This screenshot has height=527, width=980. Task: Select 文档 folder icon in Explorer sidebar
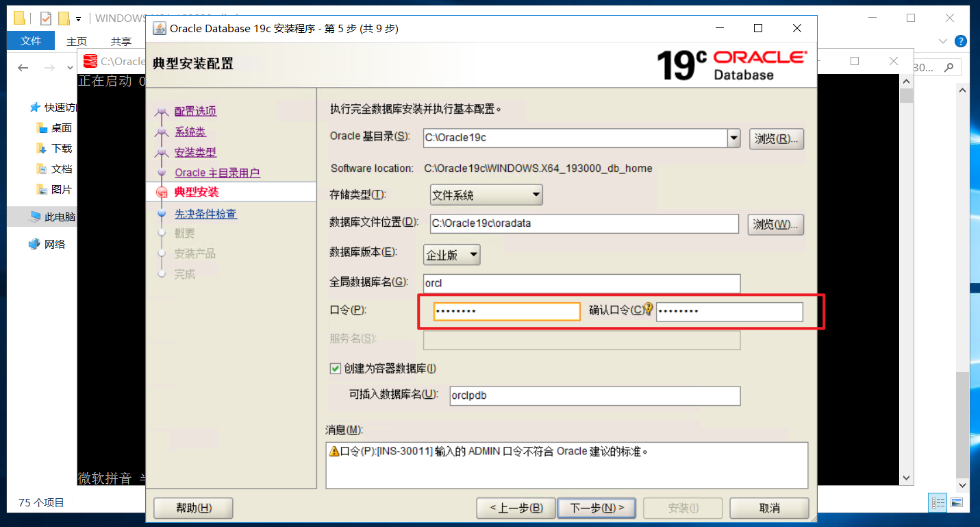coord(41,169)
